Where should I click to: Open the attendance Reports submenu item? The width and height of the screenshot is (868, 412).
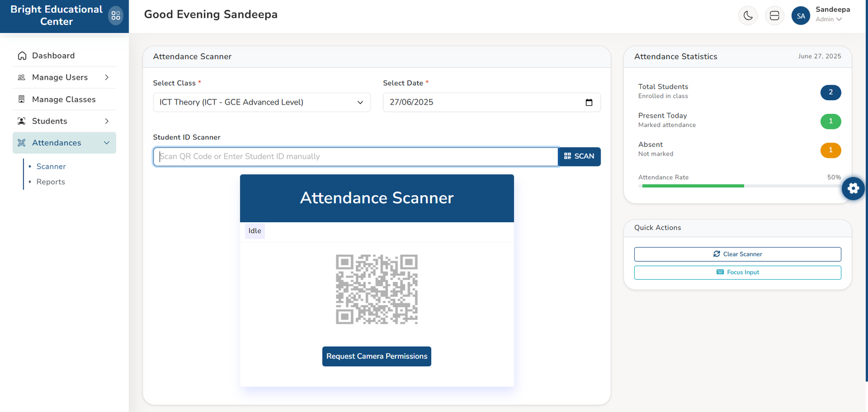50,182
